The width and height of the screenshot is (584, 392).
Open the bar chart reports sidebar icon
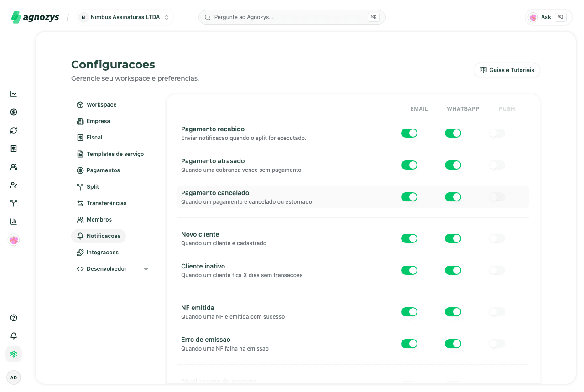click(x=14, y=222)
